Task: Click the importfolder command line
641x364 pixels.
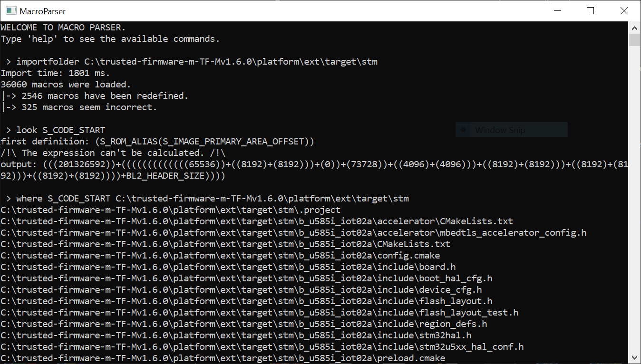Action: point(192,62)
